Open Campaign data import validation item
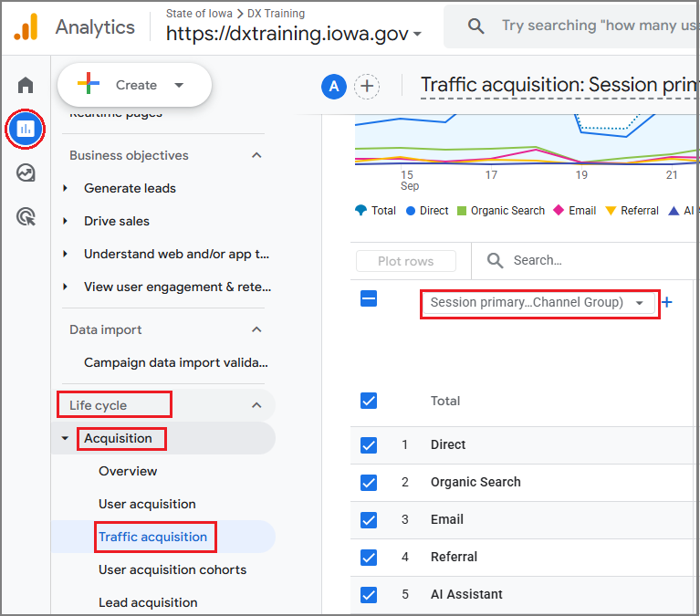Image resolution: width=700 pixels, height=616 pixels. pyautogui.click(x=176, y=362)
